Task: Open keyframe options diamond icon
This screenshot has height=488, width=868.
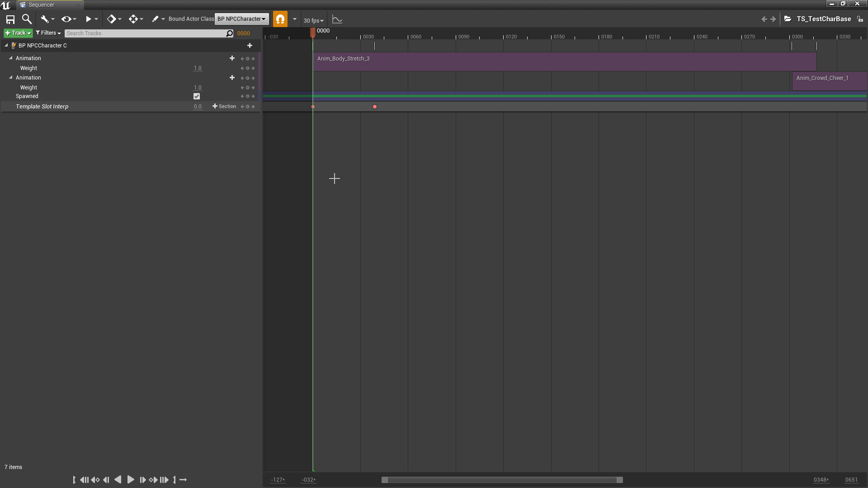Action: tap(112, 19)
